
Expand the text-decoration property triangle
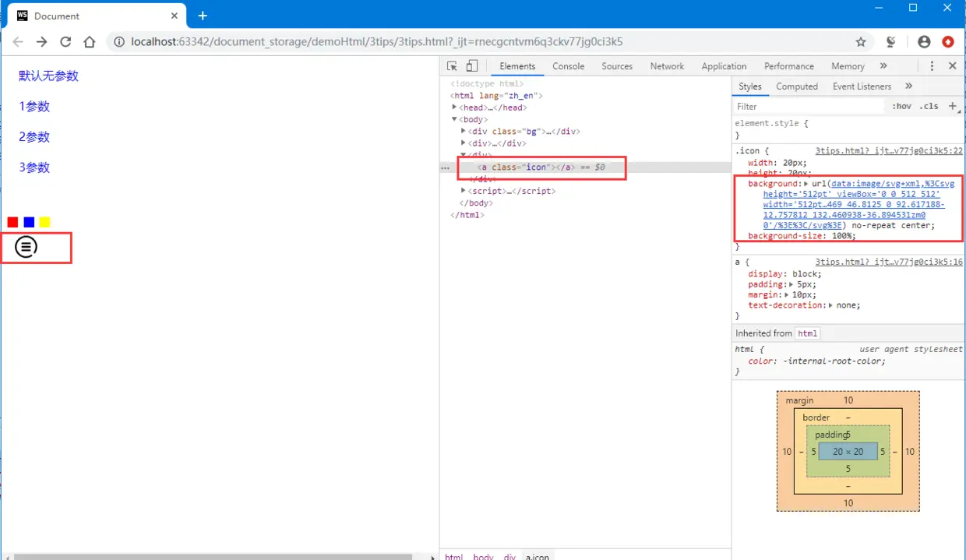pos(831,305)
